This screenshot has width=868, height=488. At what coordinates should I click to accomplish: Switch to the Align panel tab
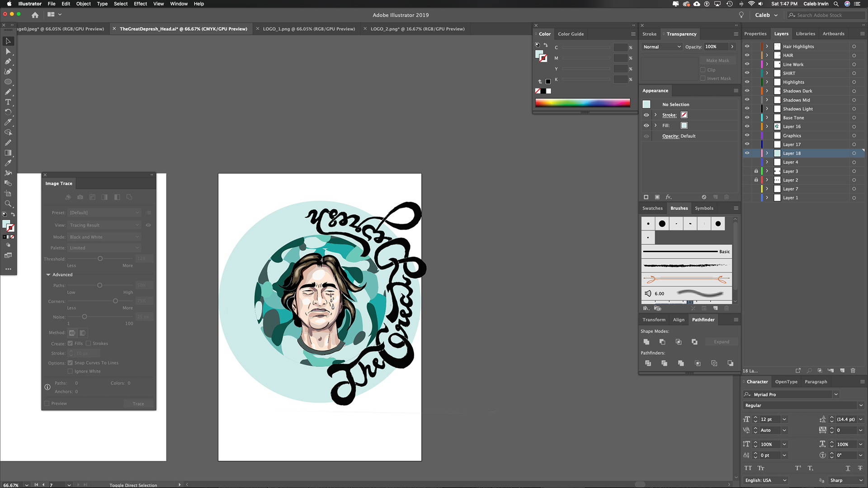point(679,320)
